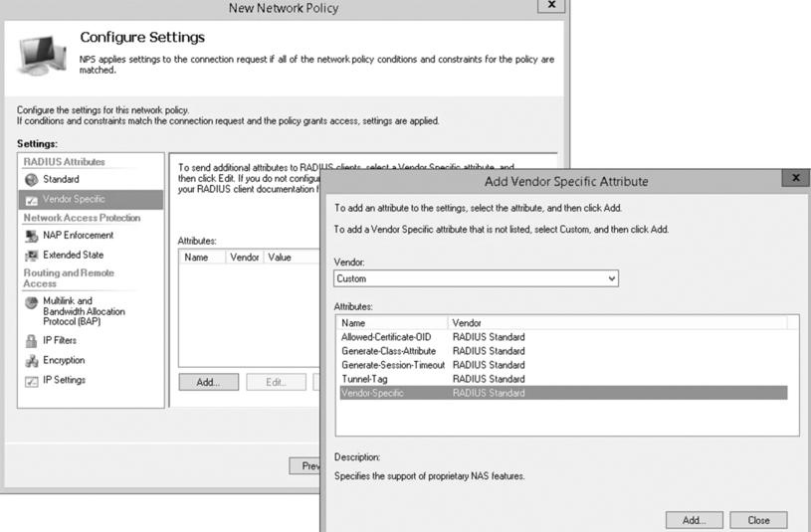Open Multilink and Bandwidth Allocation Protocol icon
The image size is (811, 532).
tap(31, 302)
